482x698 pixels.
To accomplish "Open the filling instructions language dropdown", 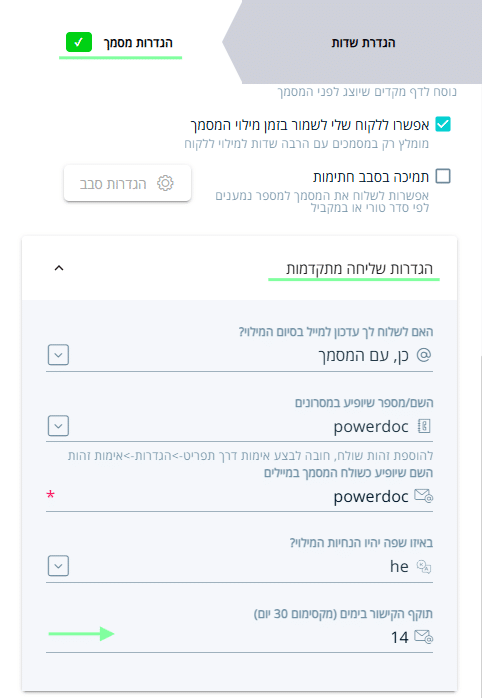I will click(58, 566).
